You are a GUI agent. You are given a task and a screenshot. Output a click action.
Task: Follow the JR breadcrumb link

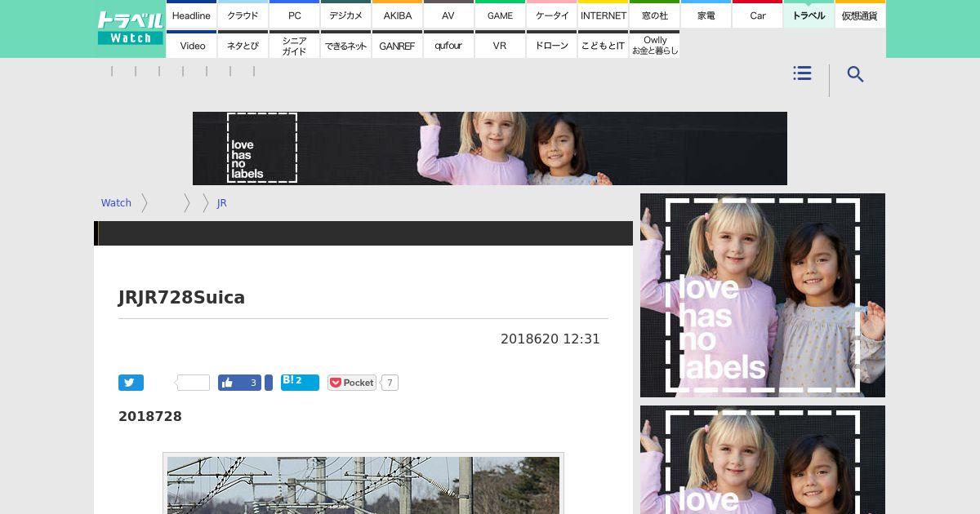[x=221, y=203]
